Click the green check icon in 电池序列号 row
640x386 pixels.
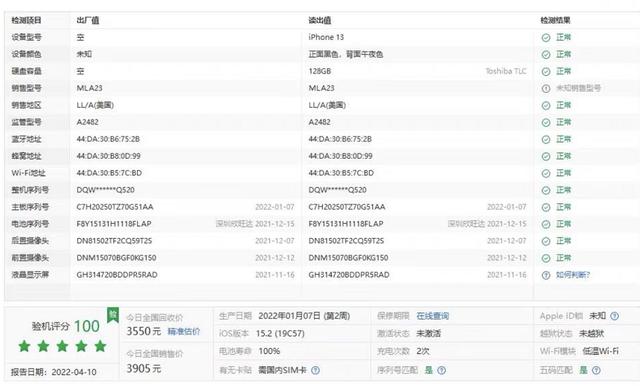coord(546,224)
